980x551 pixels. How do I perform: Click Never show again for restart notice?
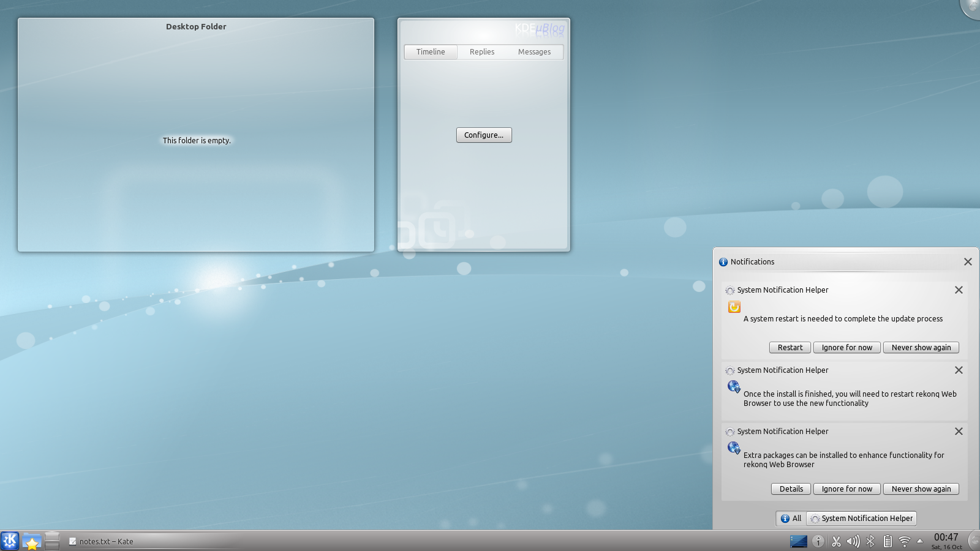pos(921,348)
